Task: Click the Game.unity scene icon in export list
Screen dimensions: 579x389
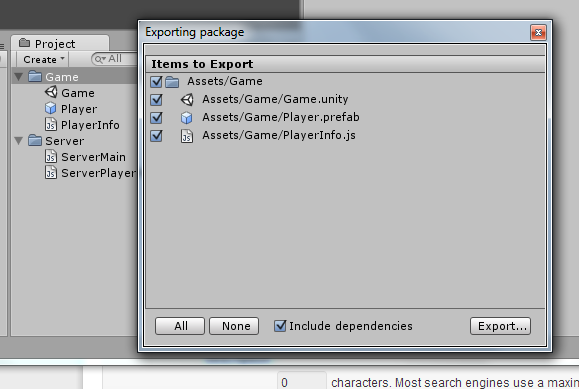Action: [187, 99]
